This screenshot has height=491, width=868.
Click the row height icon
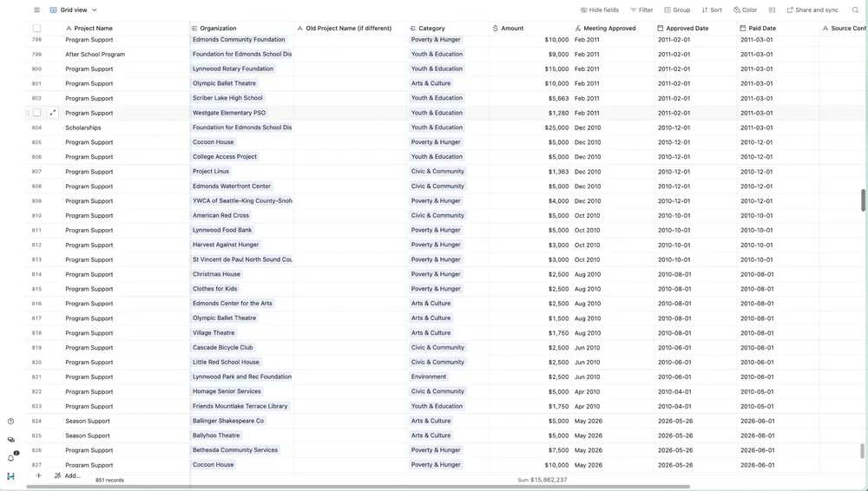773,10
